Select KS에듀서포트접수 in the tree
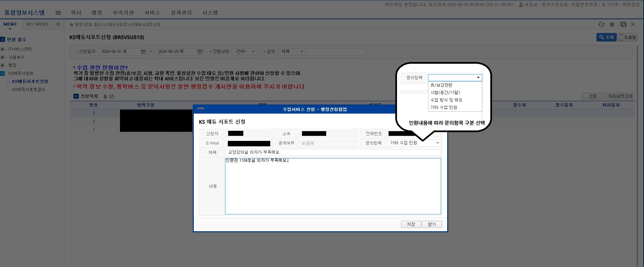Image resolution: width=644 pixels, height=267 pixels. pos(29,90)
